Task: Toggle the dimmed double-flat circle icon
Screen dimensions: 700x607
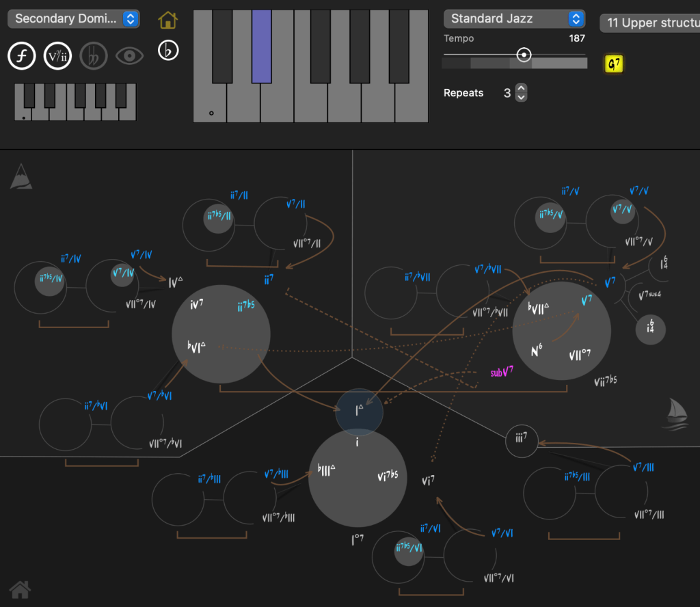Action: pyautogui.click(x=94, y=56)
